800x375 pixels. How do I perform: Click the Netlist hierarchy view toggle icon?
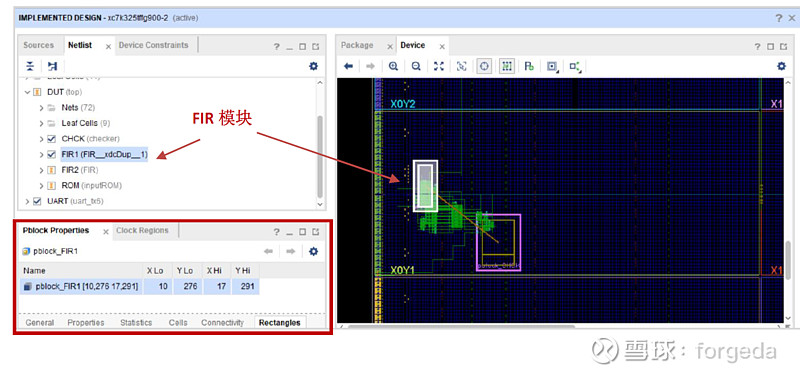pyautogui.click(x=52, y=66)
